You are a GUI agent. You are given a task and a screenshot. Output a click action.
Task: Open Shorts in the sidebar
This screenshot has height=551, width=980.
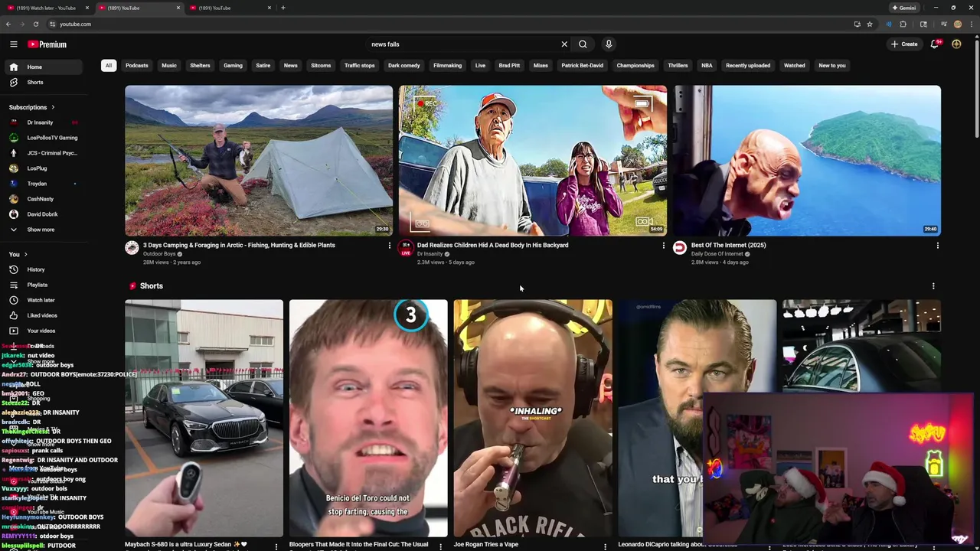(x=44, y=82)
